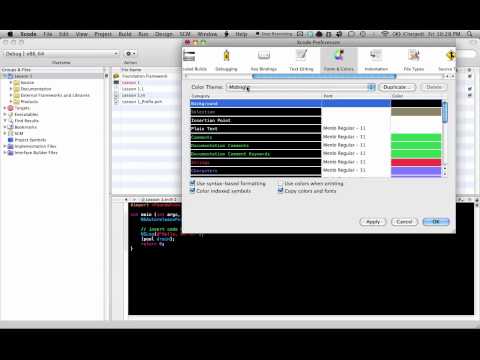This screenshot has height=360, width=480.
Task: Open the Color Theme Midnight dropdown
Action: click(301, 87)
